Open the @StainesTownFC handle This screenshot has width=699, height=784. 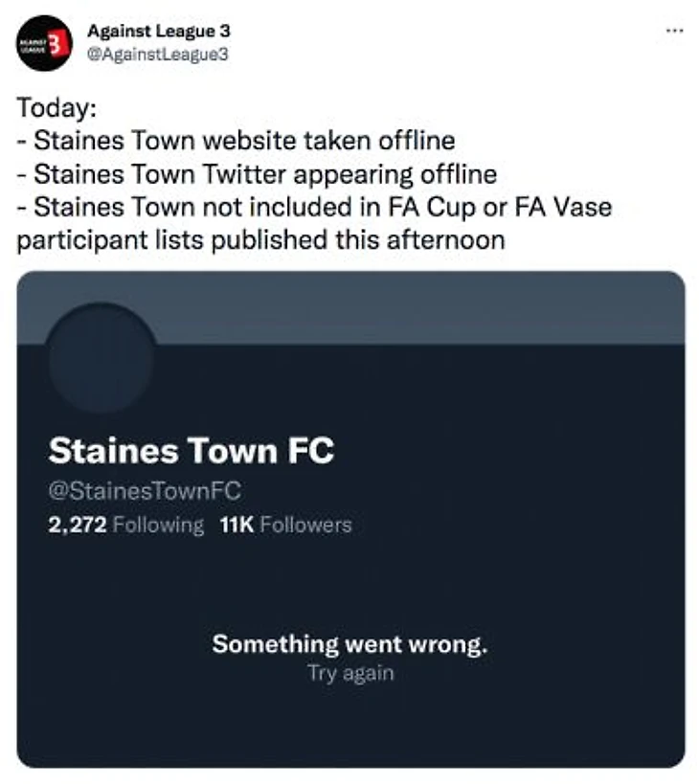point(144,492)
